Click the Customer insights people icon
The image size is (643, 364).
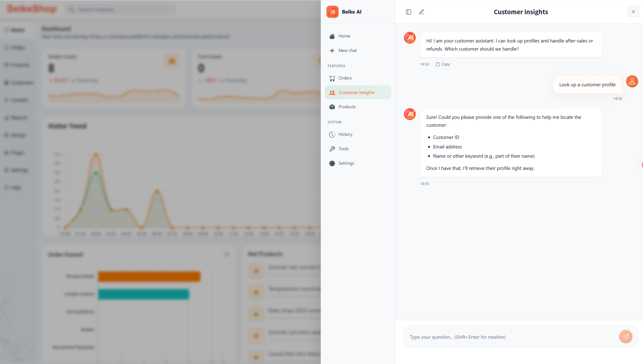332,93
